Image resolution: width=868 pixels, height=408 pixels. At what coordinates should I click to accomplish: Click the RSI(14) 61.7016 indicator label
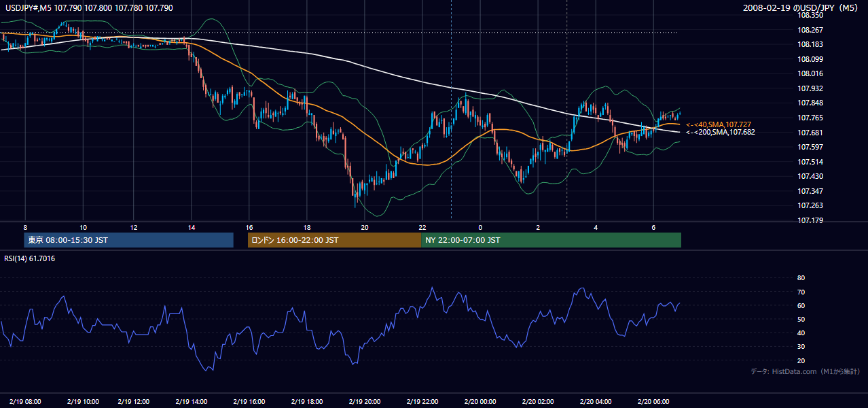29,258
